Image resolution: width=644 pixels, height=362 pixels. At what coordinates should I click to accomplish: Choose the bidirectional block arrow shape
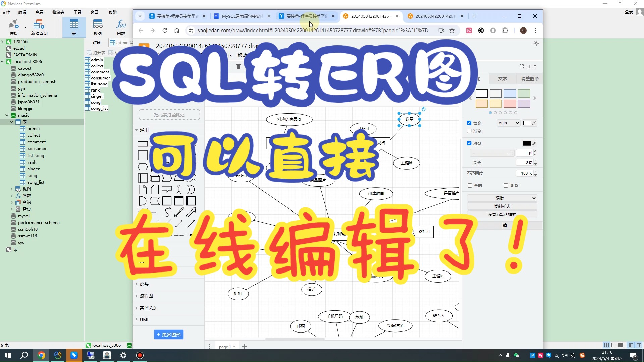179,212
